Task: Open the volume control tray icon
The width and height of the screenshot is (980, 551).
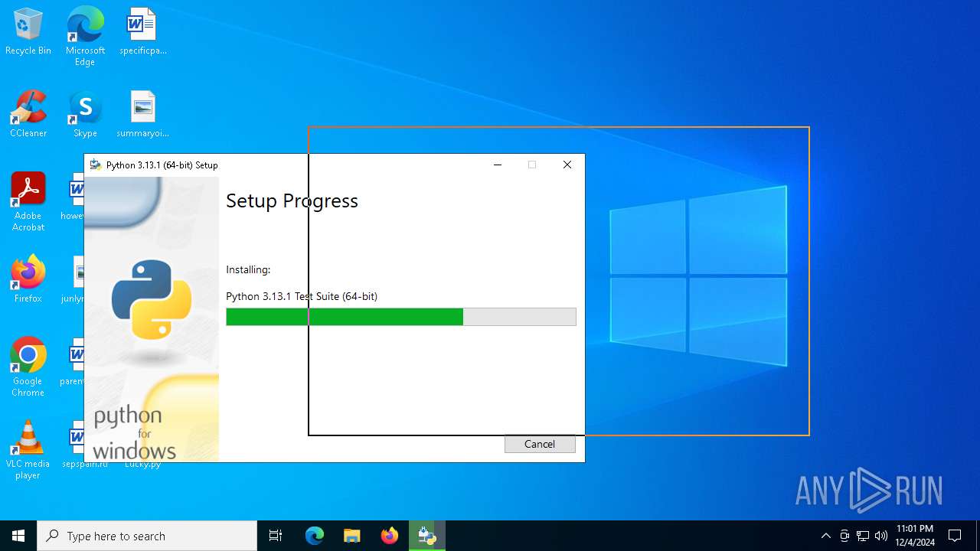Action: pos(881,536)
